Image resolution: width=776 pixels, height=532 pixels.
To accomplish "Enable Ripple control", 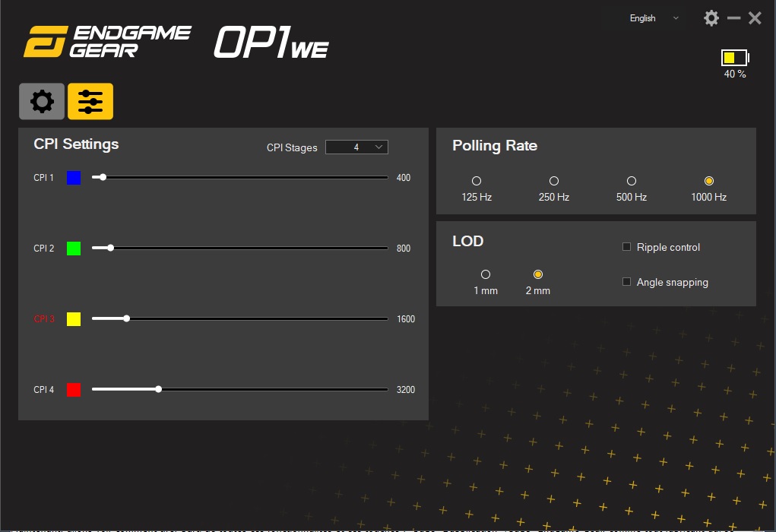I will point(626,246).
